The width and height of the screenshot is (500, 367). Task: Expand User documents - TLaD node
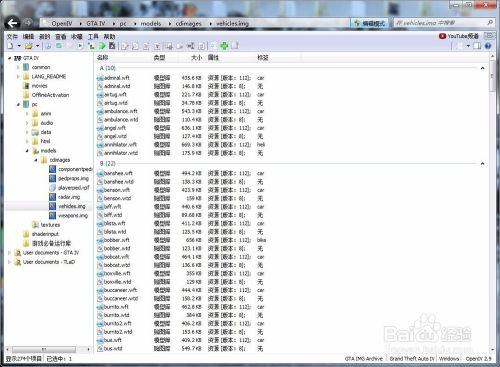click(9, 262)
